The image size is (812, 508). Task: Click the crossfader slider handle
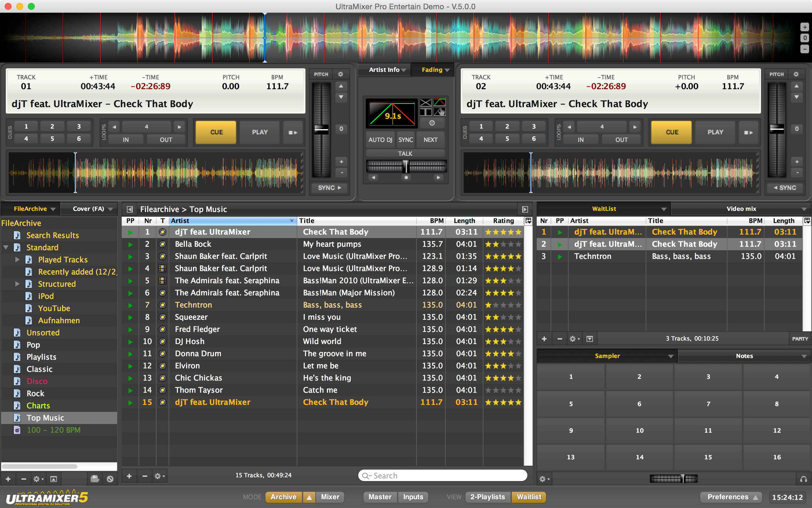406,166
